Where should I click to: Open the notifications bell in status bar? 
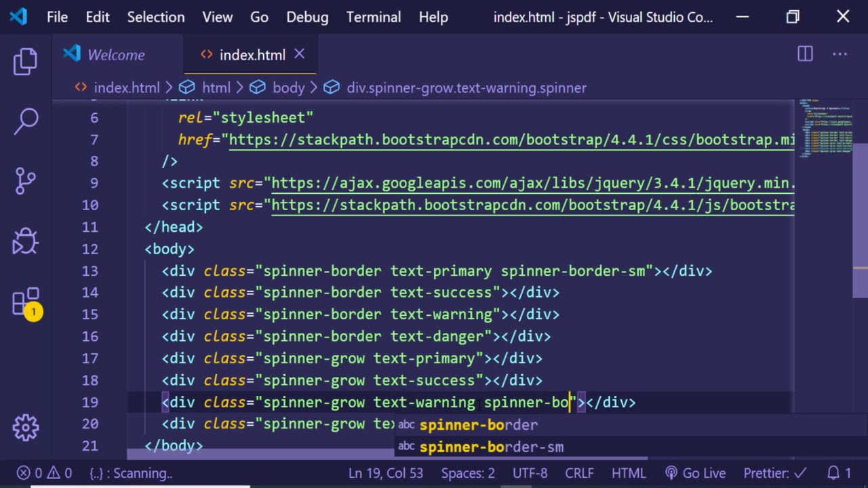(x=839, y=473)
